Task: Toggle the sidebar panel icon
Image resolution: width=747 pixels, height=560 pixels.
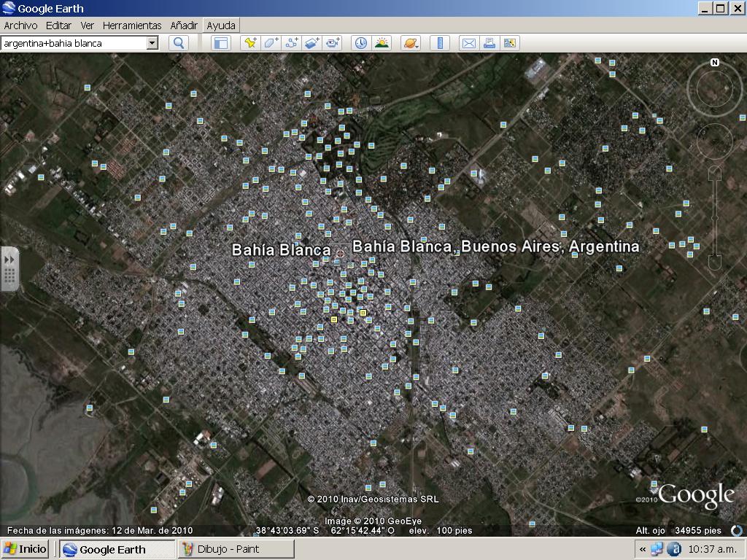Action: click(x=221, y=43)
